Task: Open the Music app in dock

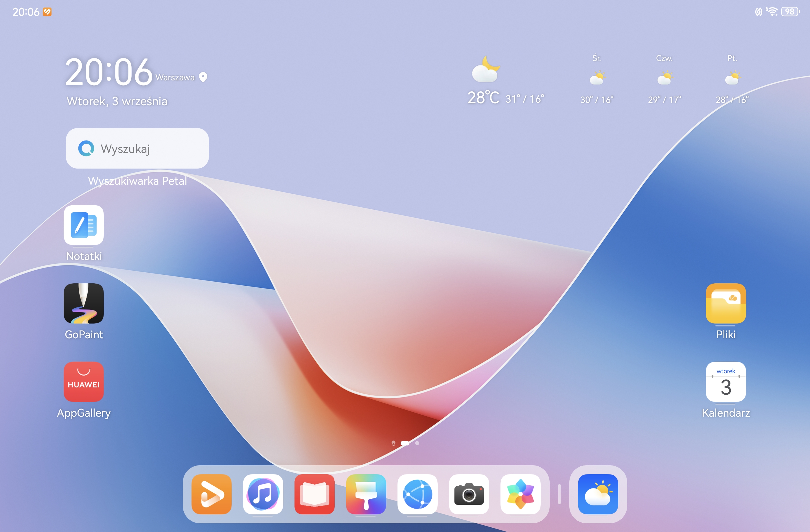Action: tap(263, 494)
